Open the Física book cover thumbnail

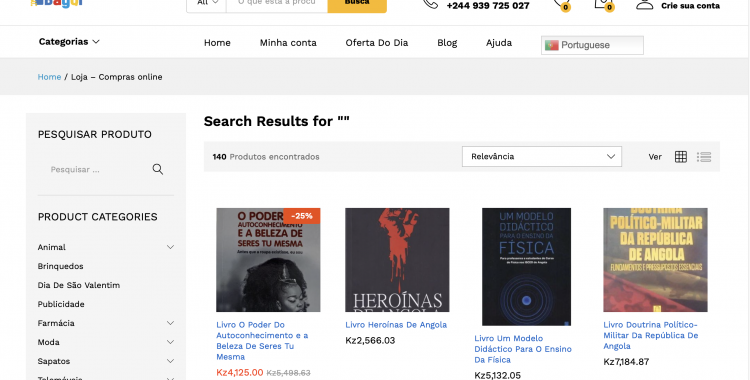[x=526, y=267]
